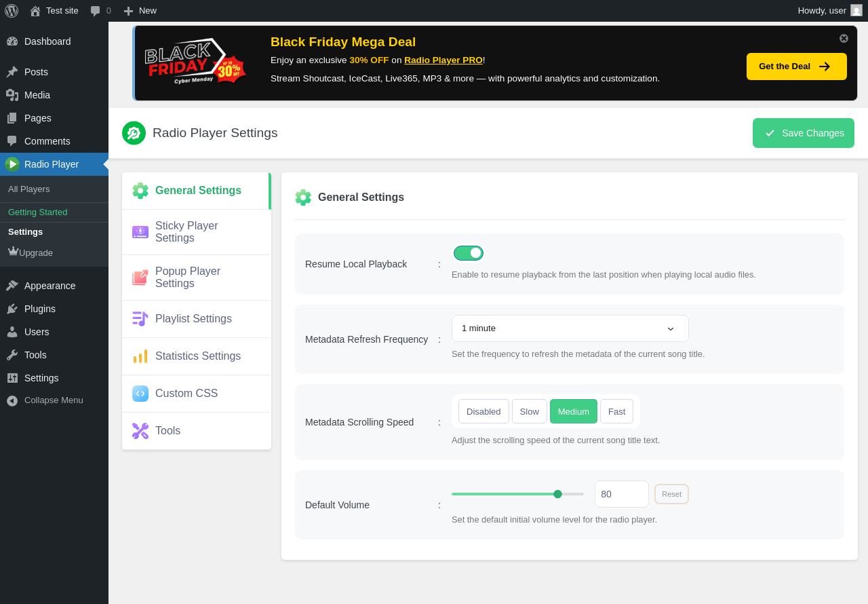Click the Posts pin icon

[12, 72]
